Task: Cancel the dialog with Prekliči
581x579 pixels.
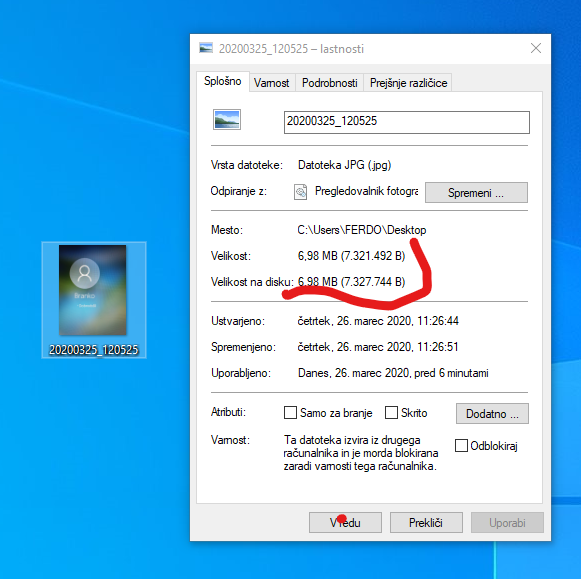Action: point(426,523)
